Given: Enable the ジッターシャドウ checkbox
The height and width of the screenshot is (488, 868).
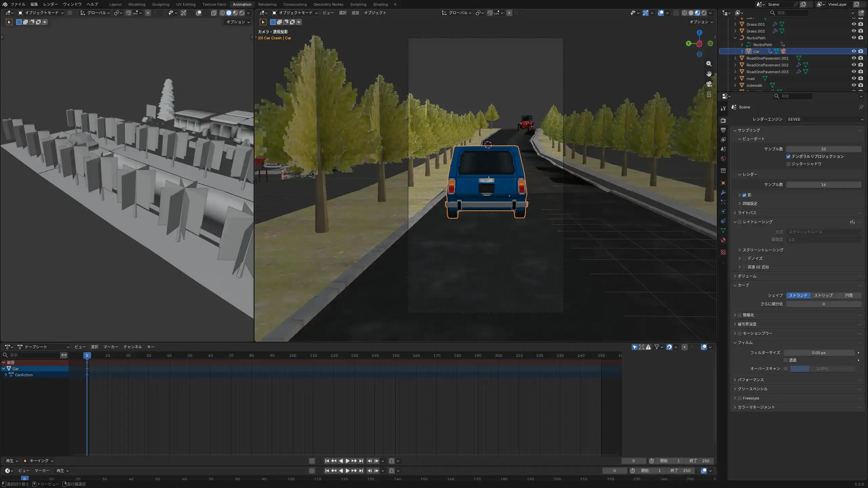Looking at the screenshot, I should (x=788, y=164).
